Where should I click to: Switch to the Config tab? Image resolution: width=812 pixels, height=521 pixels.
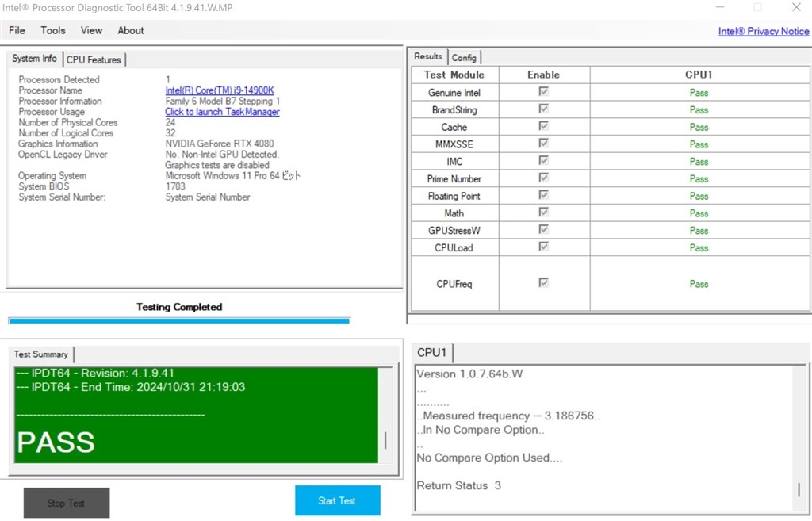(x=464, y=57)
